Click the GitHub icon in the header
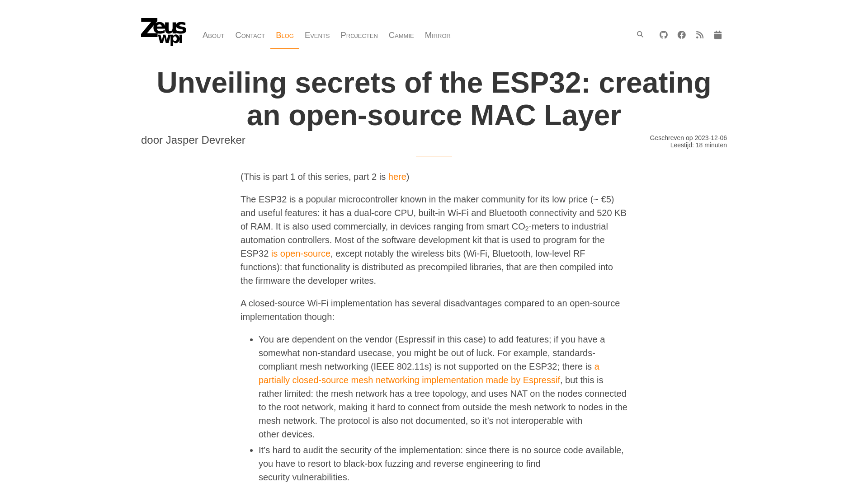Screen dimensions: 868x488 click(x=664, y=34)
